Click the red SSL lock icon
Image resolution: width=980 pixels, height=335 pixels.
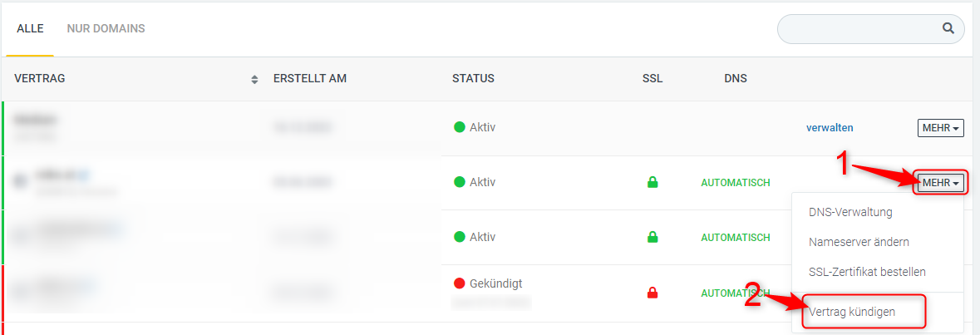coord(653,292)
